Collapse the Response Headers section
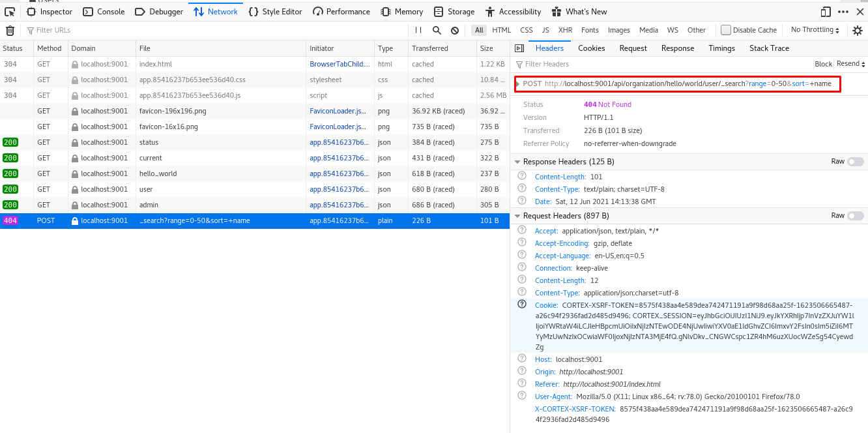 (517, 162)
